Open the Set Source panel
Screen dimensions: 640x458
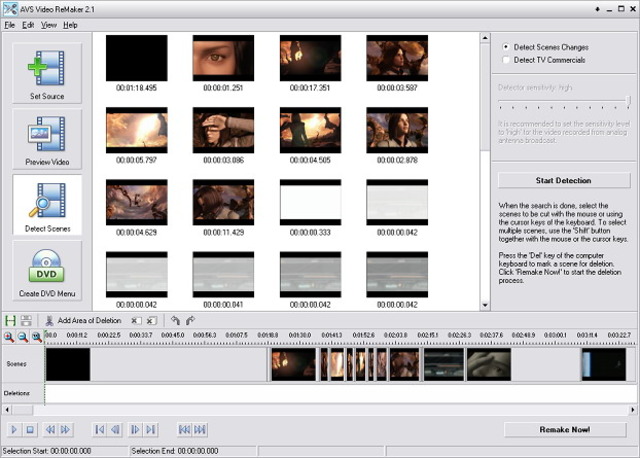coord(47,73)
